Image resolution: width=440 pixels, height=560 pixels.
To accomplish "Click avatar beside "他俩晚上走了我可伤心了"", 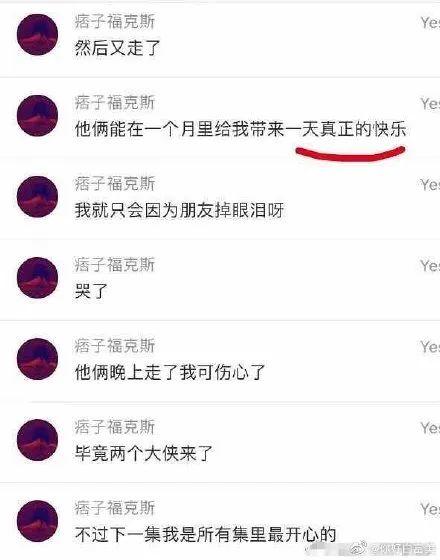I will [37, 359].
